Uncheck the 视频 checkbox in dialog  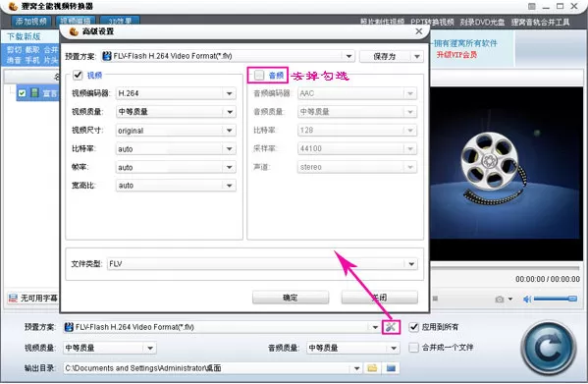(78, 75)
